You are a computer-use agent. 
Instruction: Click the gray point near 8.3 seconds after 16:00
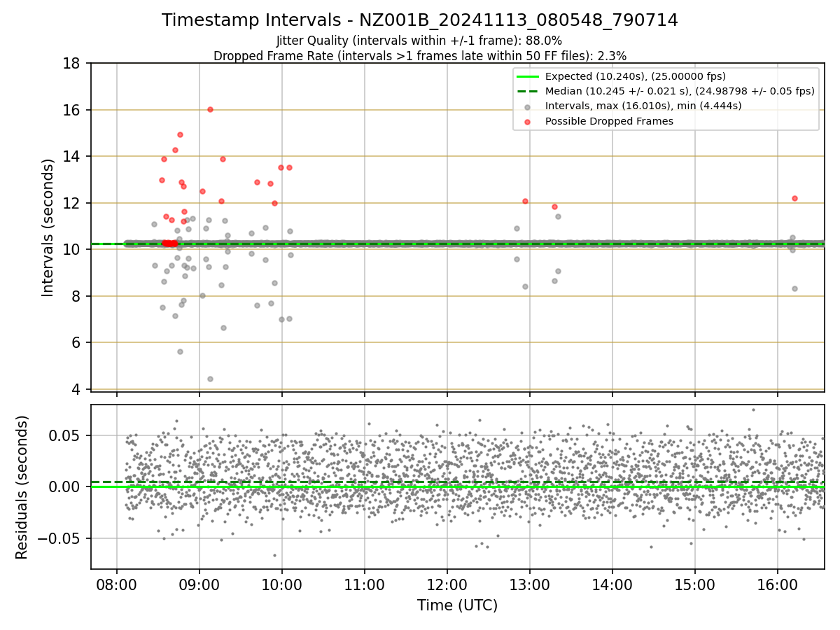(x=794, y=288)
